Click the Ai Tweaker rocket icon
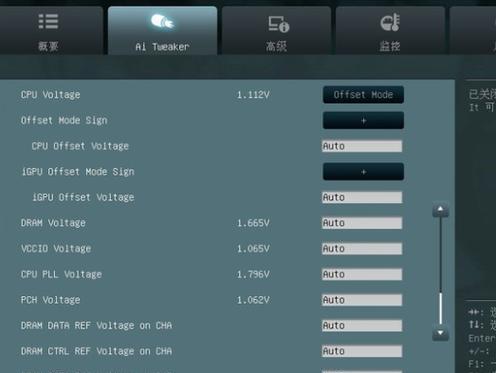The height and width of the screenshot is (373, 496). (x=162, y=22)
